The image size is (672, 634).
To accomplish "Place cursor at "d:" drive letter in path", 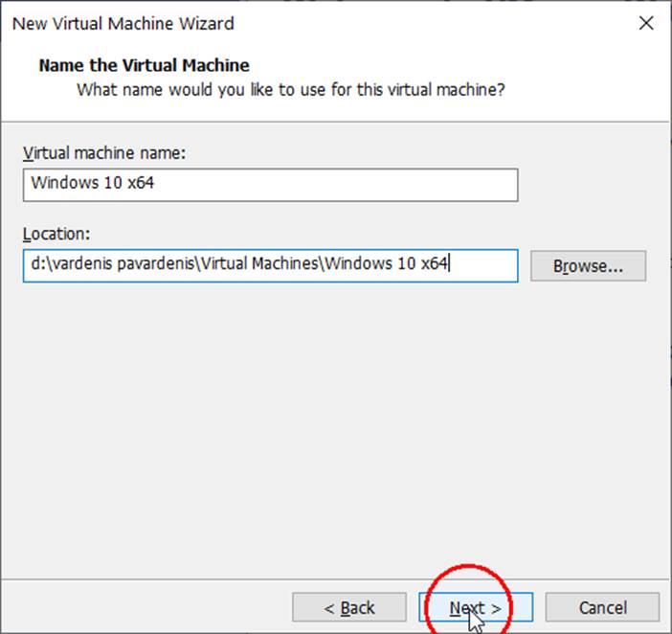I will click(35, 265).
